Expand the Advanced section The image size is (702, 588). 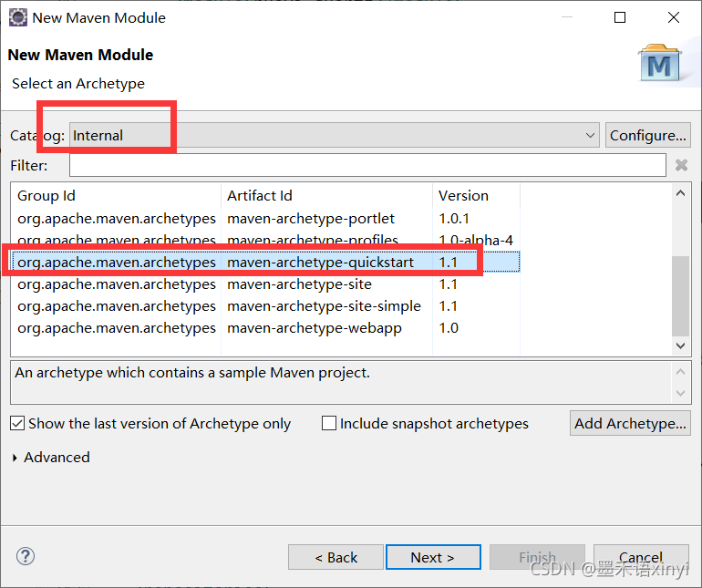51,458
